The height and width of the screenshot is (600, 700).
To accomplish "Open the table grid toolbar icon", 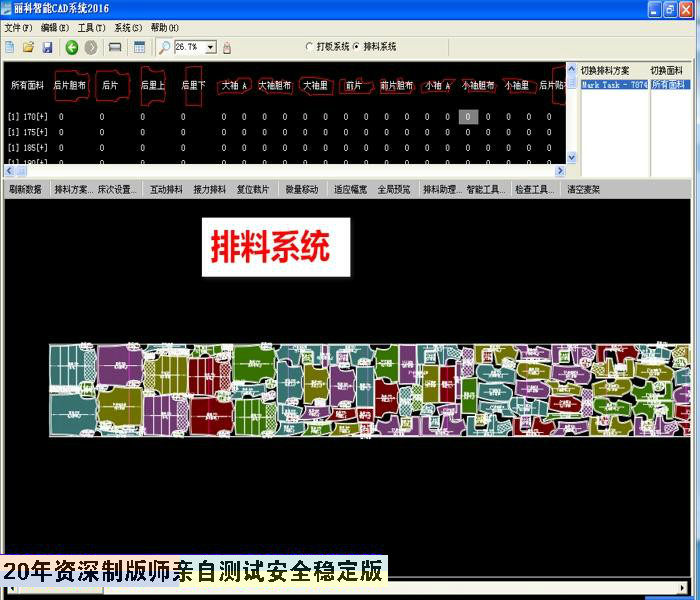I will coord(139,47).
